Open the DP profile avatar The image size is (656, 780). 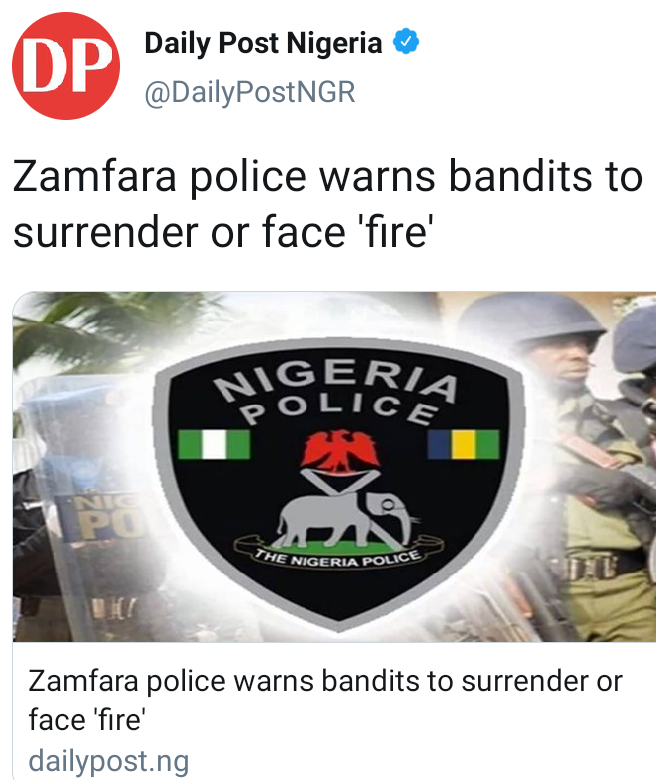[x=66, y=66]
